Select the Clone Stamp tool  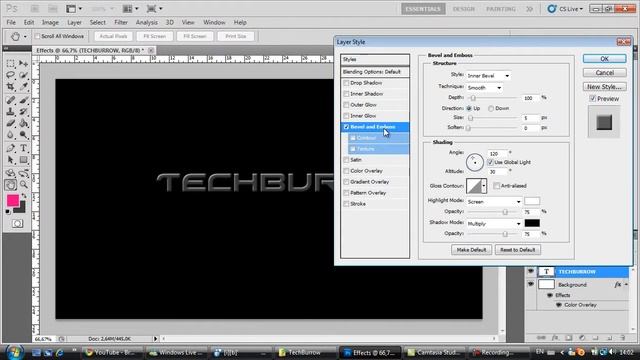(x=11, y=111)
